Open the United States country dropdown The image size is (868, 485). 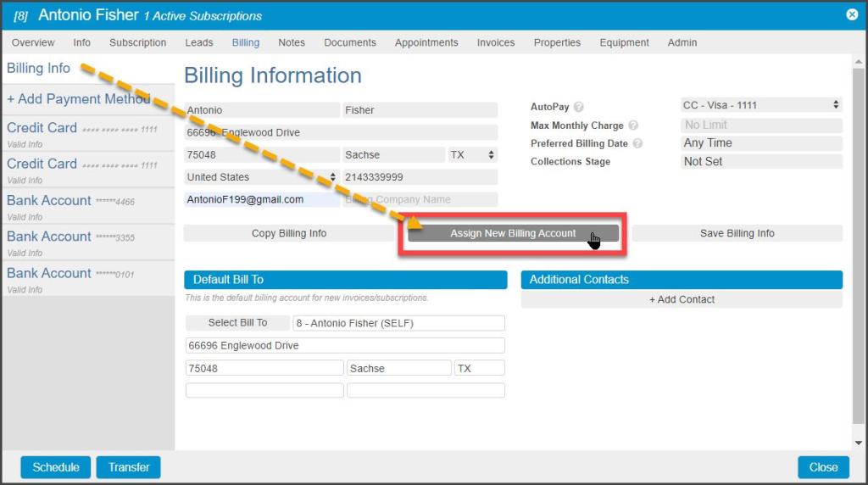pyautogui.click(x=261, y=177)
